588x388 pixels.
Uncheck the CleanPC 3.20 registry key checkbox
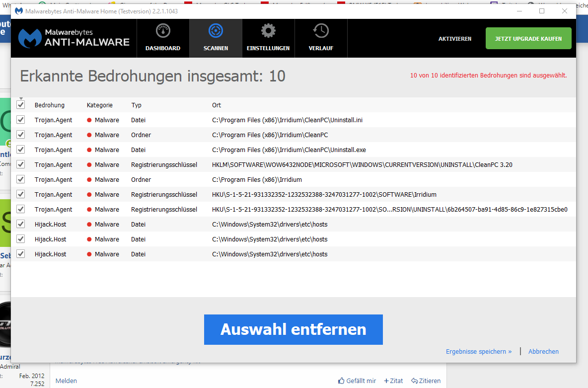21,164
